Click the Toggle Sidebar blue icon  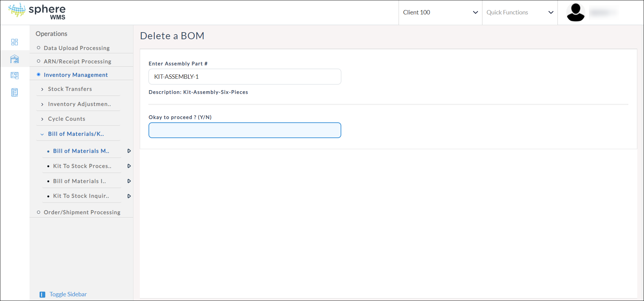click(x=42, y=295)
